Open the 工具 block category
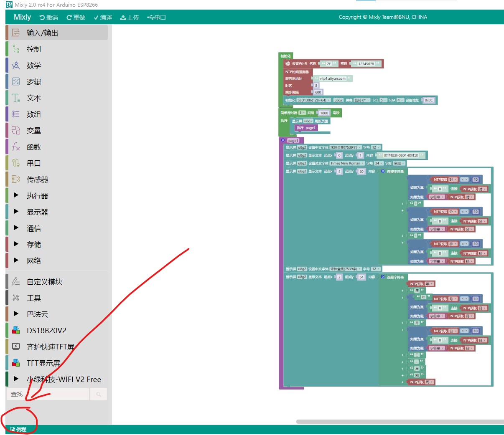This screenshot has width=504, height=435. [57, 298]
